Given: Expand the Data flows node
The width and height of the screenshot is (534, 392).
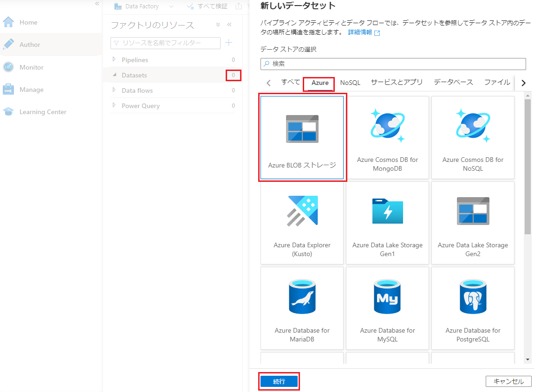Looking at the screenshot, I should (x=114, y=90).
